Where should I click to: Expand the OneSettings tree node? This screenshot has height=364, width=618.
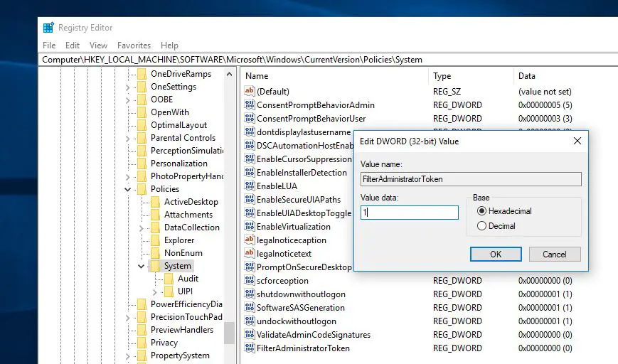(128, 87)
